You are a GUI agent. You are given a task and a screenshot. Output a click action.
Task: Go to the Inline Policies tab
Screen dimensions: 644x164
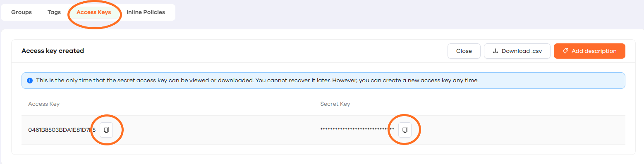(x=146, y=12)
